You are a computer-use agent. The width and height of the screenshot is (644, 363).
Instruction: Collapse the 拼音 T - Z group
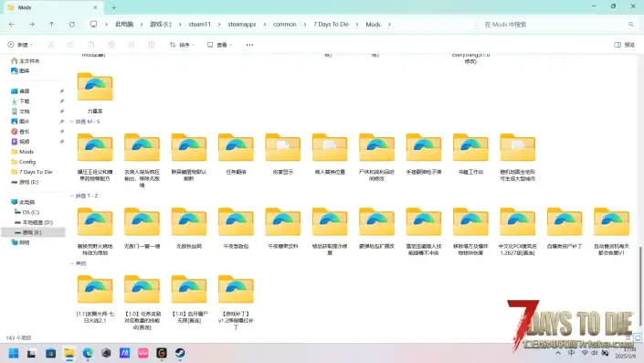[72, 196]
